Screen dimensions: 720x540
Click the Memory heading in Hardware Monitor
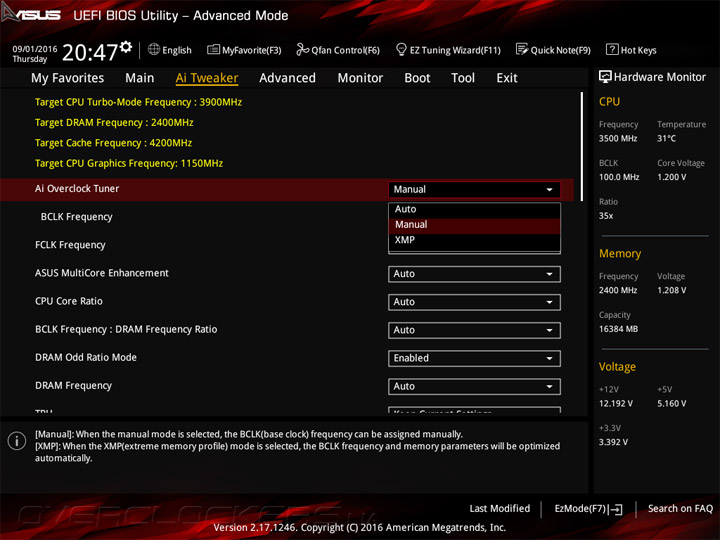[620, 253]
